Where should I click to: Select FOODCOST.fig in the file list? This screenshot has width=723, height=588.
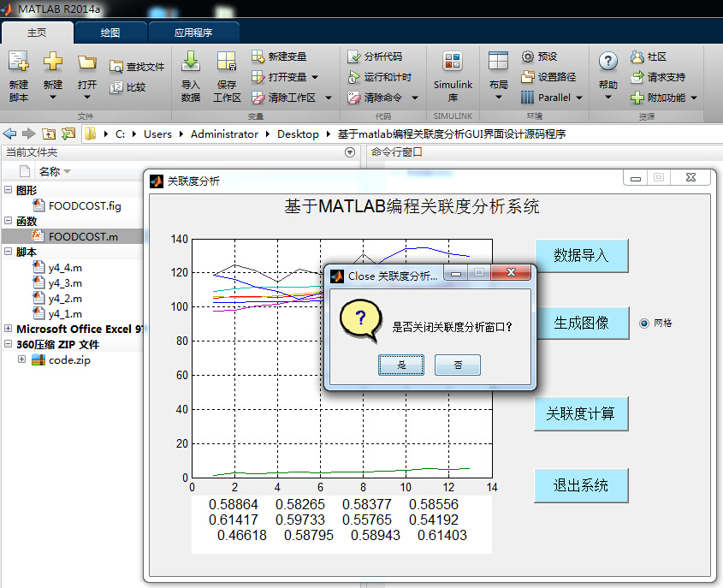(85, 205)
